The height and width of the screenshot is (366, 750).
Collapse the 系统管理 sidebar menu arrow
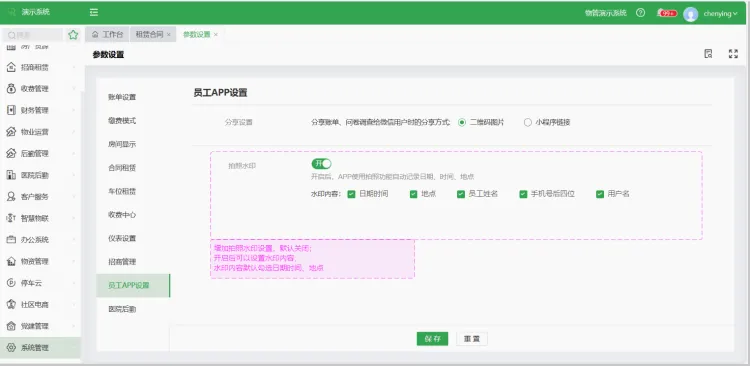74,348
